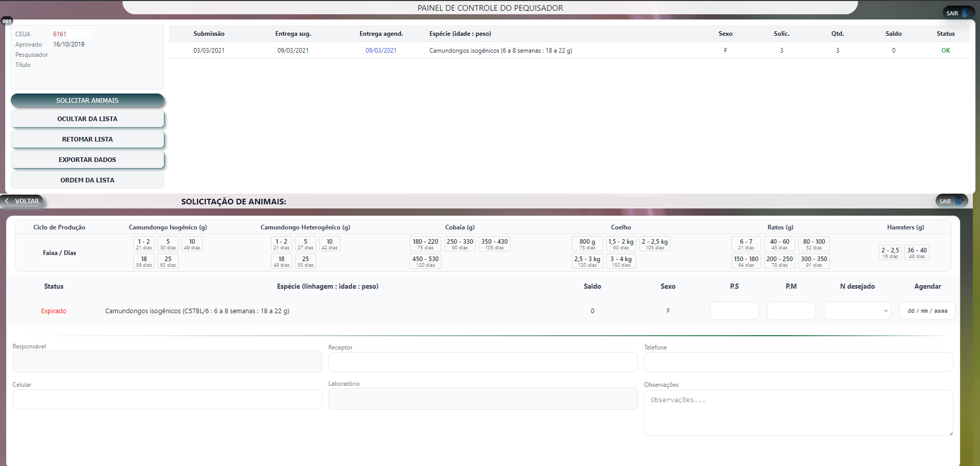Choose Hamsters 36 - 40 range tile
Screen dimensions: 980x466
tap(917, 252)
